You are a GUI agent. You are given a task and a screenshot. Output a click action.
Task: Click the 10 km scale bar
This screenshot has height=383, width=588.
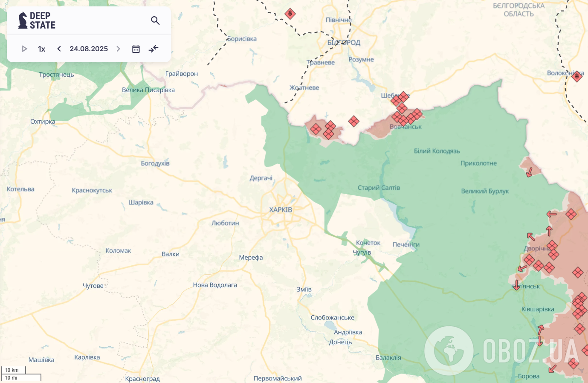pyautogui.click(x=13, y=370)
